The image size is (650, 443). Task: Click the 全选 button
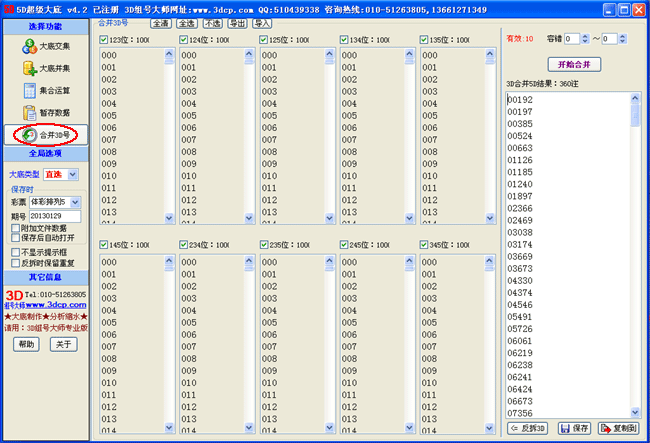coord(185,21)
